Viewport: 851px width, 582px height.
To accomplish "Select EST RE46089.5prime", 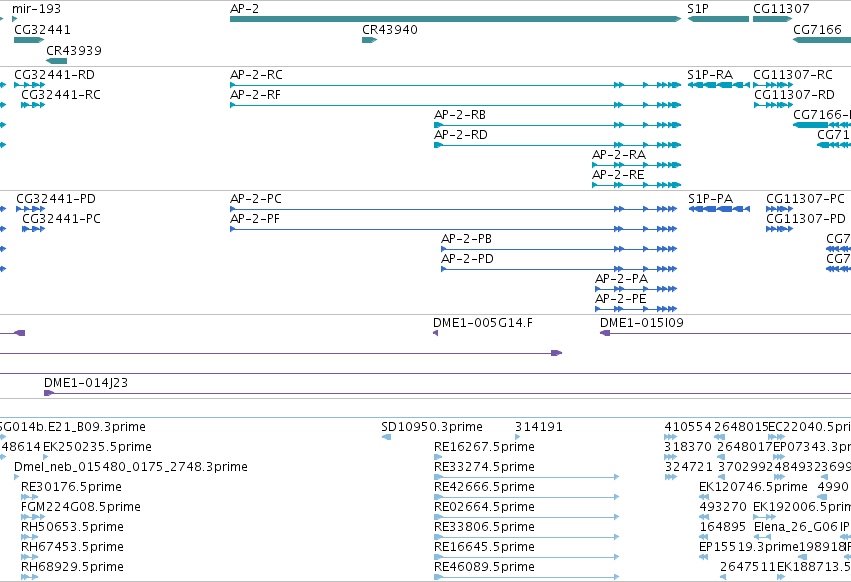I will [x=526, y=577].
